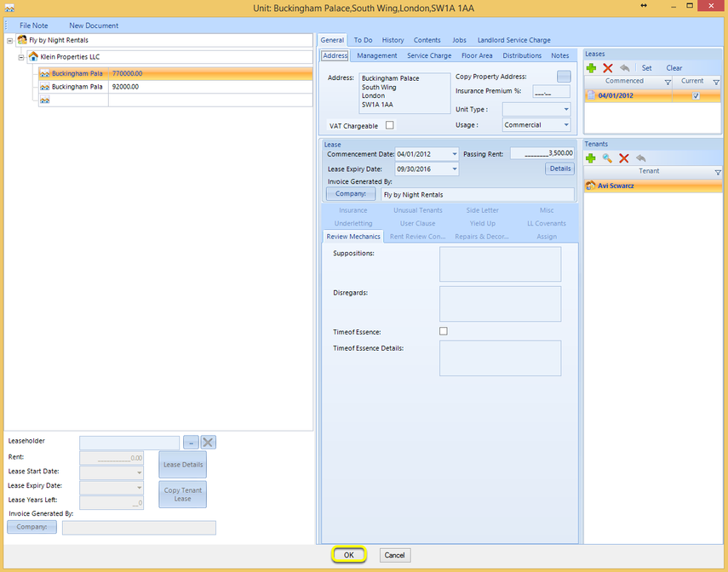The image size is (728, 572).
Task: Clear leaseholder with the X button
Action: 208,442
